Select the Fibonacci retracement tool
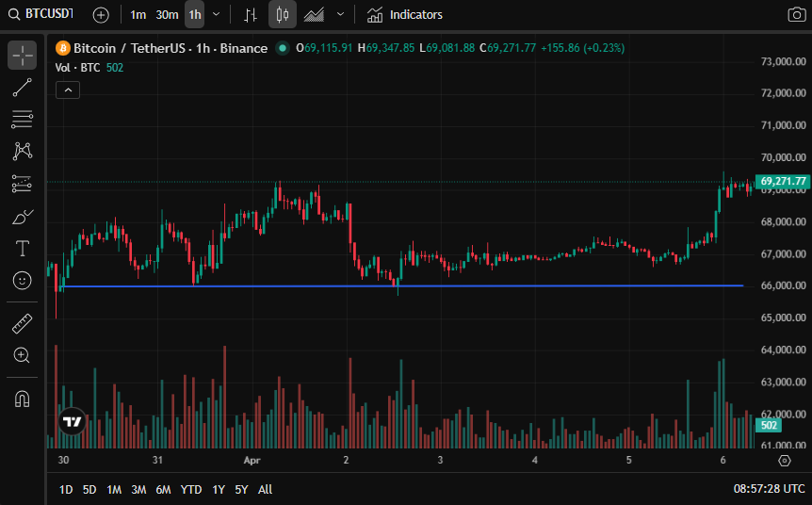This screenshot has height=505, width=812. [22, 120]
